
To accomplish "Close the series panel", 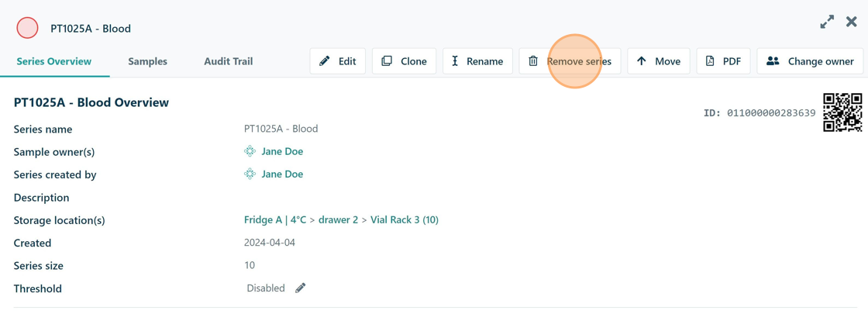I will pos(852,22).
